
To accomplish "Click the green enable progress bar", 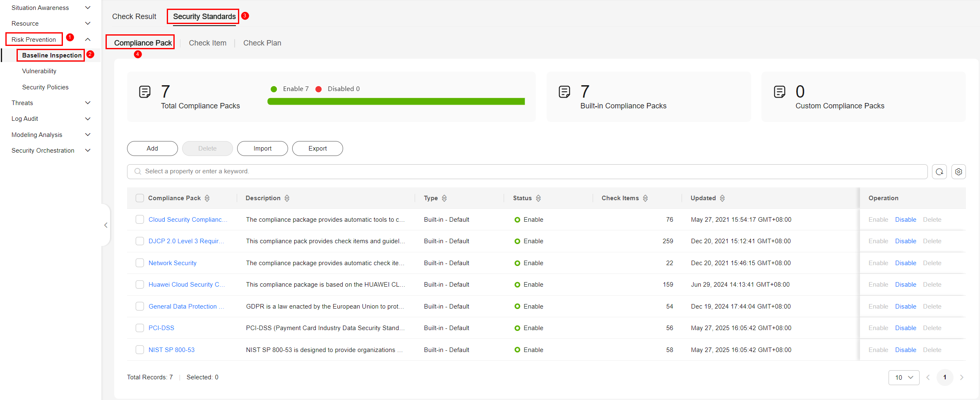I will click(396, 101).
